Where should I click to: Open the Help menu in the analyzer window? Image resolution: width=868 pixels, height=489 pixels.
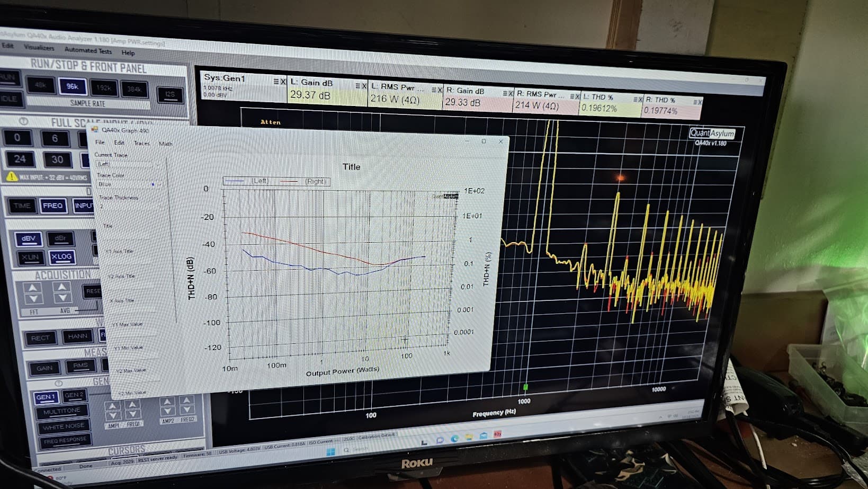tap(128, 52)
